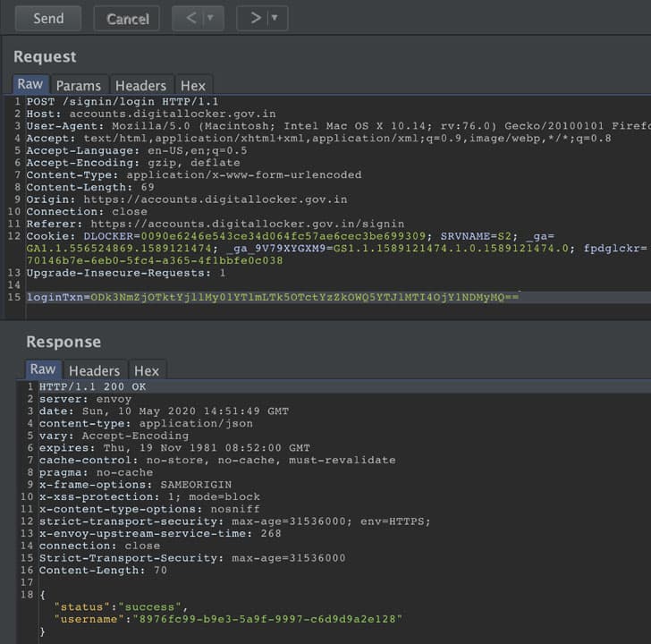Click the Cancel button
This screenshot has width=651, height=644.
(x=127, y=18)
